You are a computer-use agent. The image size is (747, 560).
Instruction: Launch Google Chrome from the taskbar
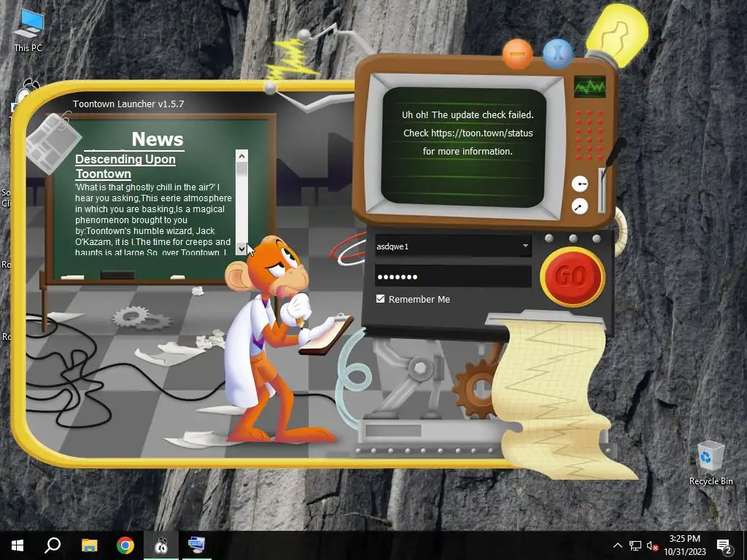[125, 545]
